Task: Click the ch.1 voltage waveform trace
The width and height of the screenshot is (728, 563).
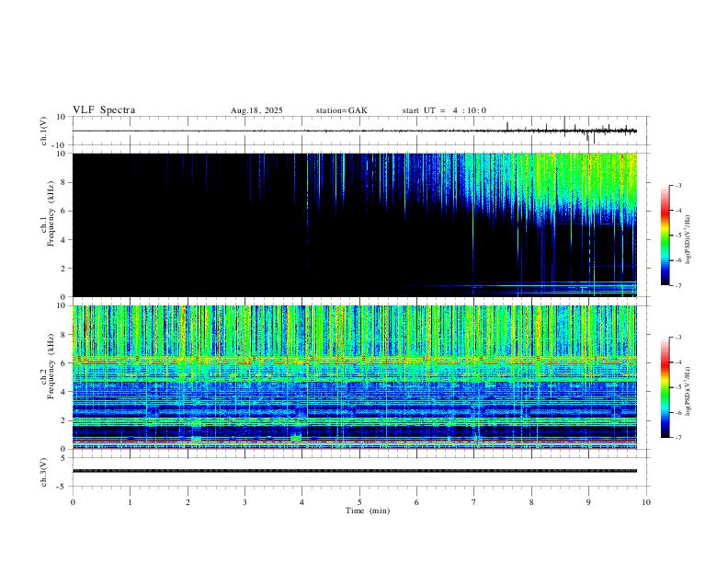Action: tap(355, 131)
